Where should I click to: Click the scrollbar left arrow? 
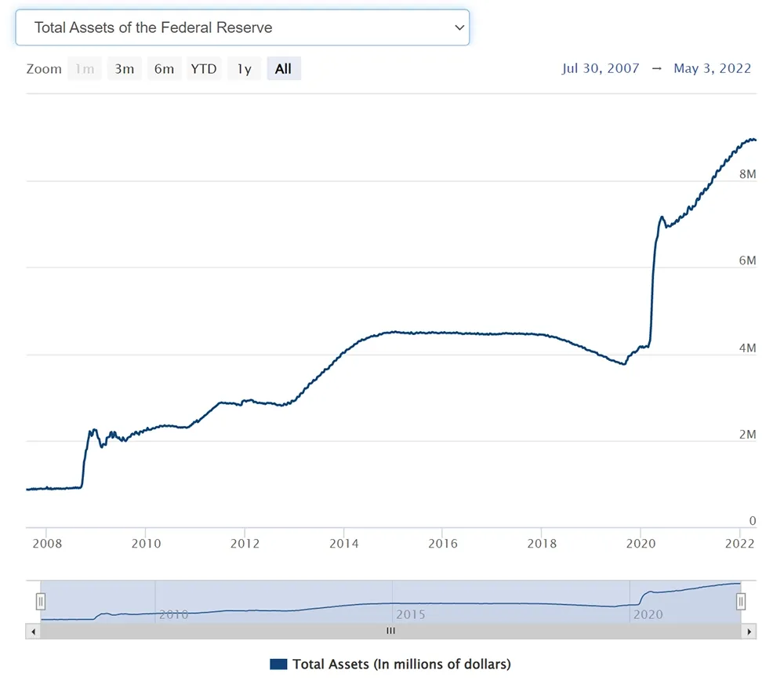[x=33, y=632]
